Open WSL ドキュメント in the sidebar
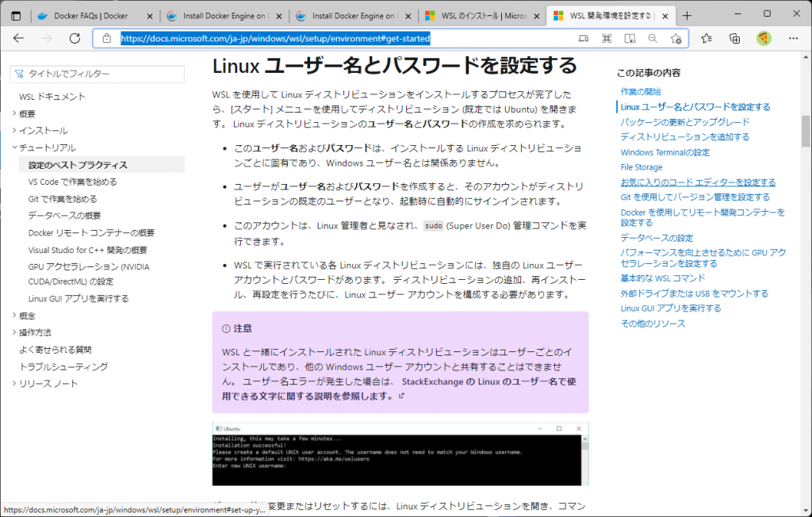Screen dimensions: 812x517 (x=52, y=97)
